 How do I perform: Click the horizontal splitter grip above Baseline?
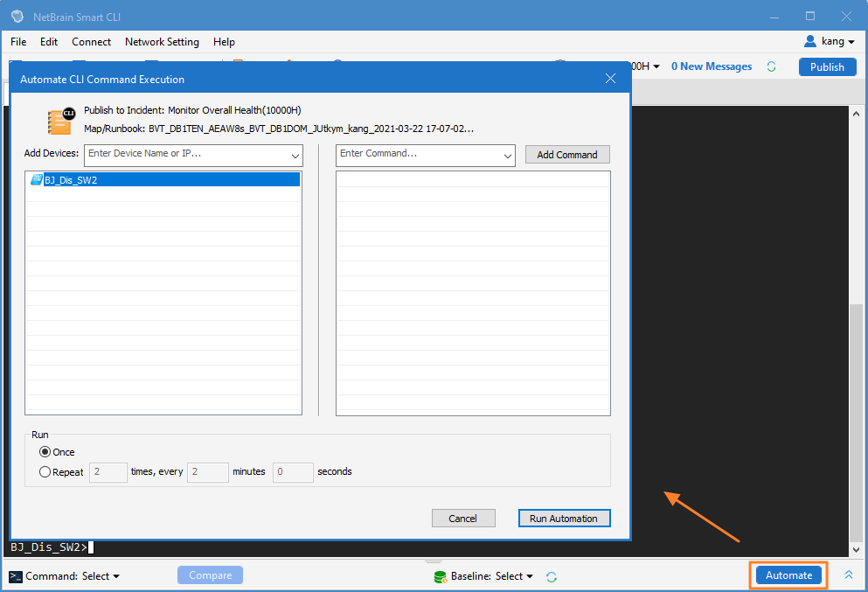tap(434, 561)
